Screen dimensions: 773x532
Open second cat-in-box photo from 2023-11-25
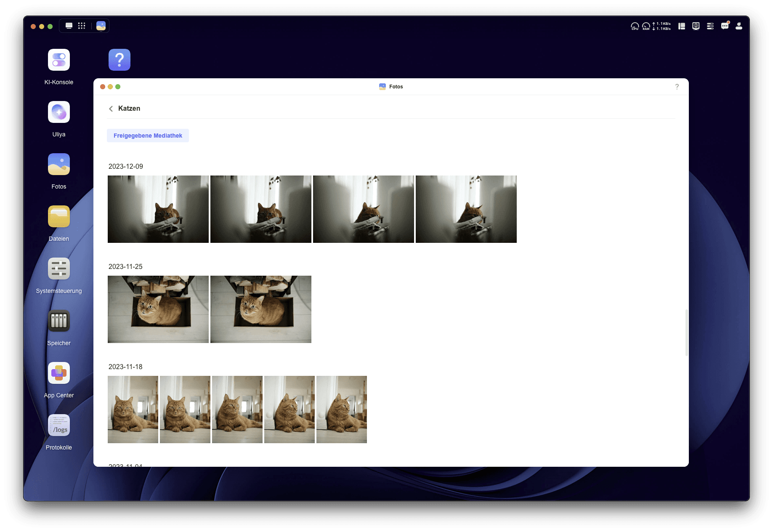(261, 309)
